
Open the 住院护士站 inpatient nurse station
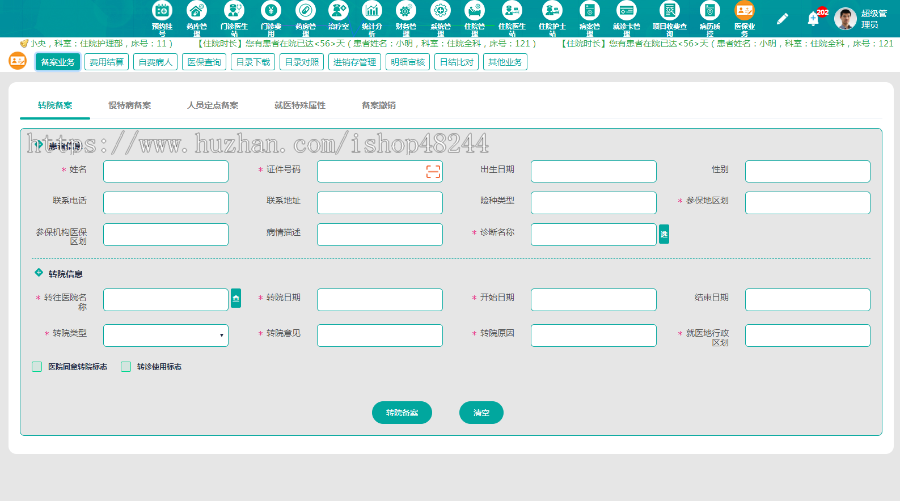(552, 18)
